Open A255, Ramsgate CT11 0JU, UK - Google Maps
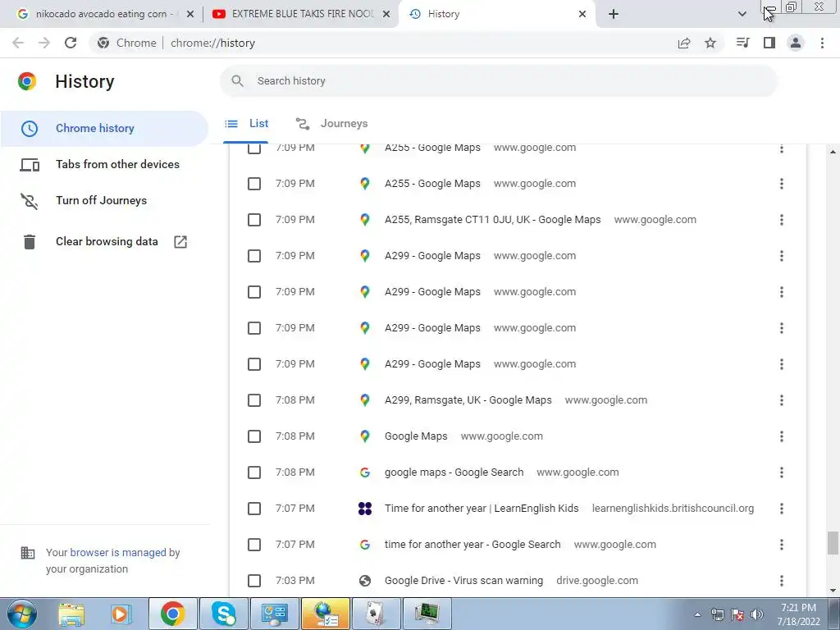This screenshot has width=840, height=630. tap(492, 220)
